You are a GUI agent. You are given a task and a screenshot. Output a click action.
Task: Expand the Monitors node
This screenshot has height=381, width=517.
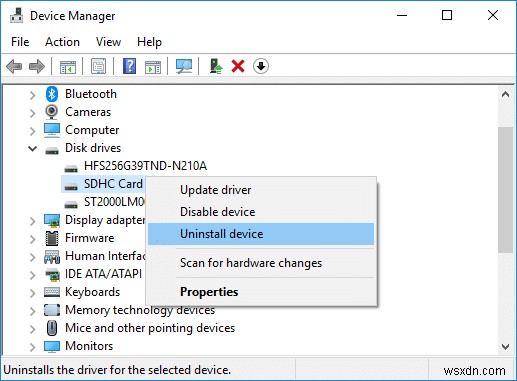32,347
